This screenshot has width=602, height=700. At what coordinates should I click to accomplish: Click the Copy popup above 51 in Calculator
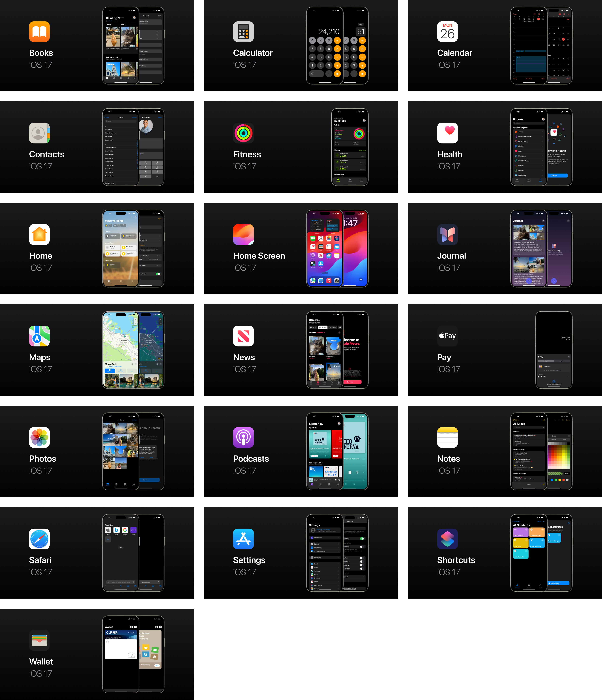(361, 24)
